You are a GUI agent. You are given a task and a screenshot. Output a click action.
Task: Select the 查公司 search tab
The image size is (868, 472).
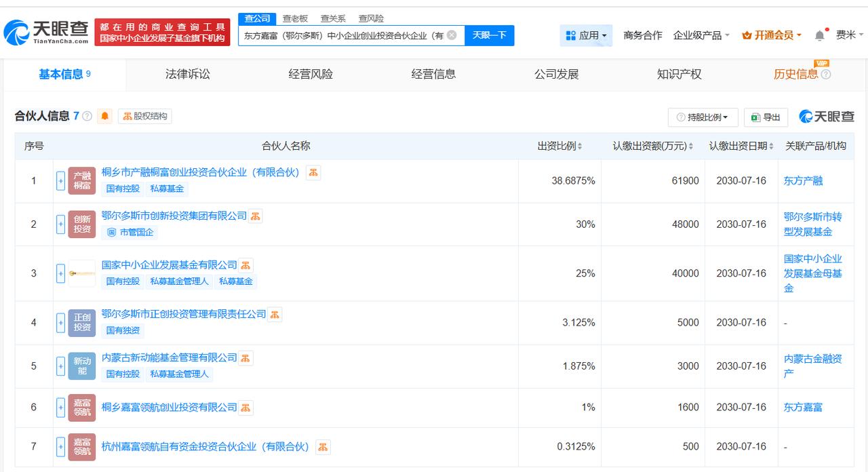[x=257, y=18]
